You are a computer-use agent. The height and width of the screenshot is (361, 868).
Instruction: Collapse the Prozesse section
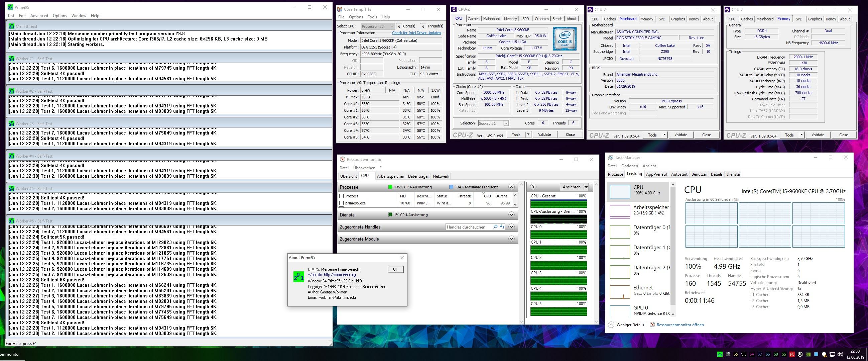click(x=511, y=187)
